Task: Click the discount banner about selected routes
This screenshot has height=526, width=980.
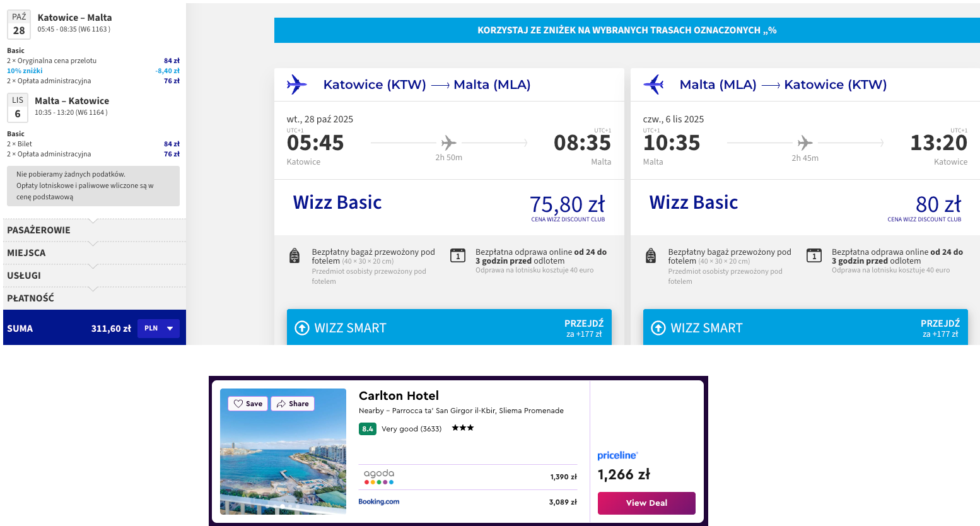Action: tap(627, 30)
